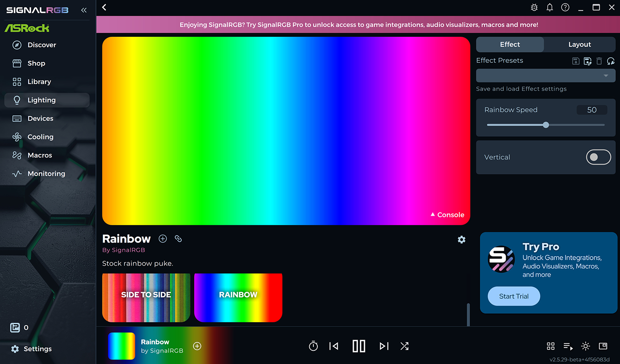Open the effect playlist queue
The width and height of the screenshot is (620, 364).
click(568, 346)
